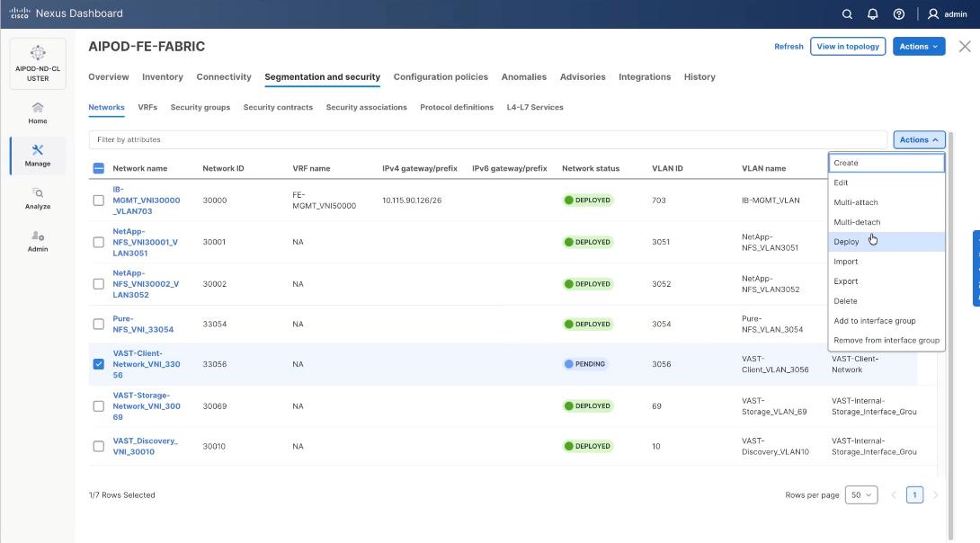Open the search icon in top bar
980x543 pixels.
coord(847,14)
